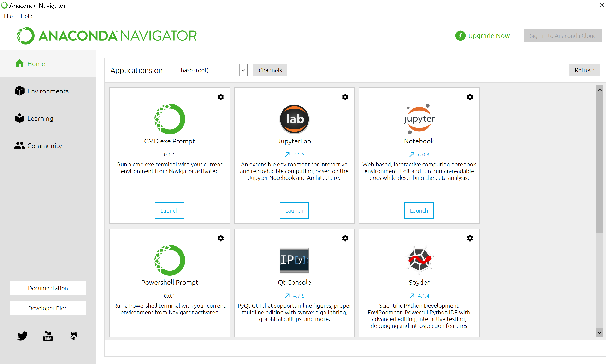Open the JupyterLab gear settings icon
Viewport: 614px width, 364px height.
coord(345,97)
